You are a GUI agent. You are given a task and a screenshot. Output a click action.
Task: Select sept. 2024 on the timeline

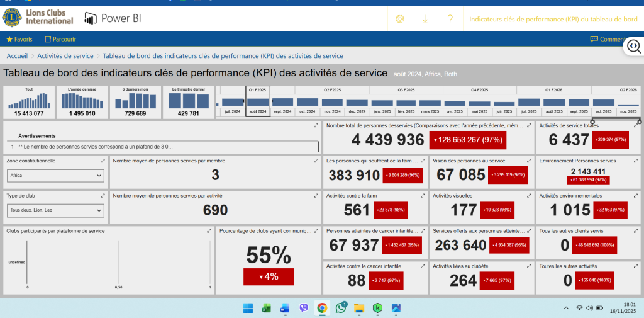(x=283, y=111)
